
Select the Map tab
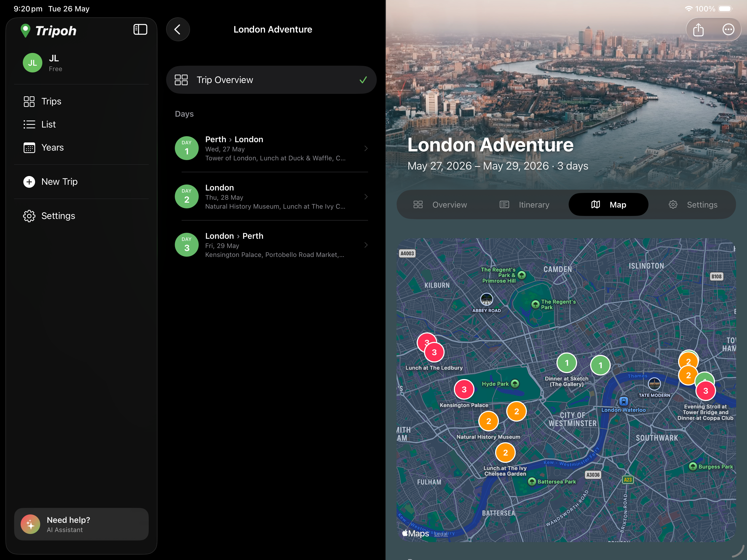[x=608, y=205]
